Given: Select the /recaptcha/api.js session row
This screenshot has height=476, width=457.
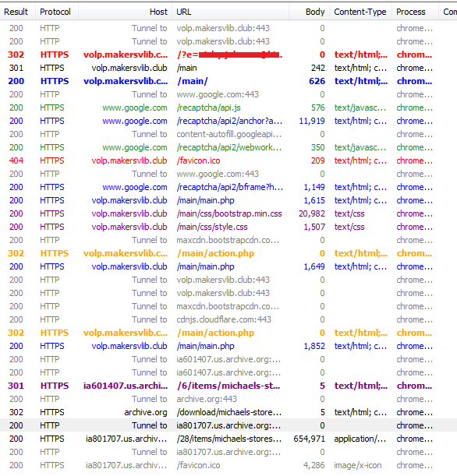Looking at the screenshot, I should [228, 108].
